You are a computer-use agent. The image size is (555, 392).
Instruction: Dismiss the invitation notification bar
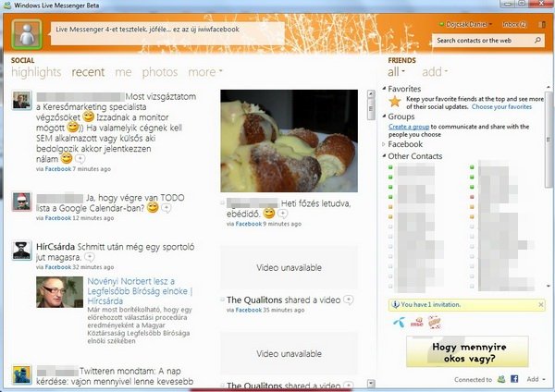tap(541, 304)
